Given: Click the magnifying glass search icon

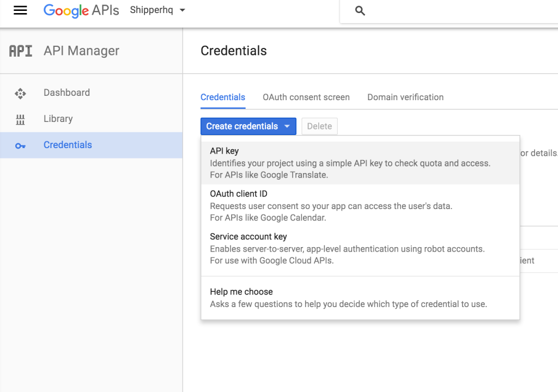Looking at the screenshot, I should (x=360, y=11).
